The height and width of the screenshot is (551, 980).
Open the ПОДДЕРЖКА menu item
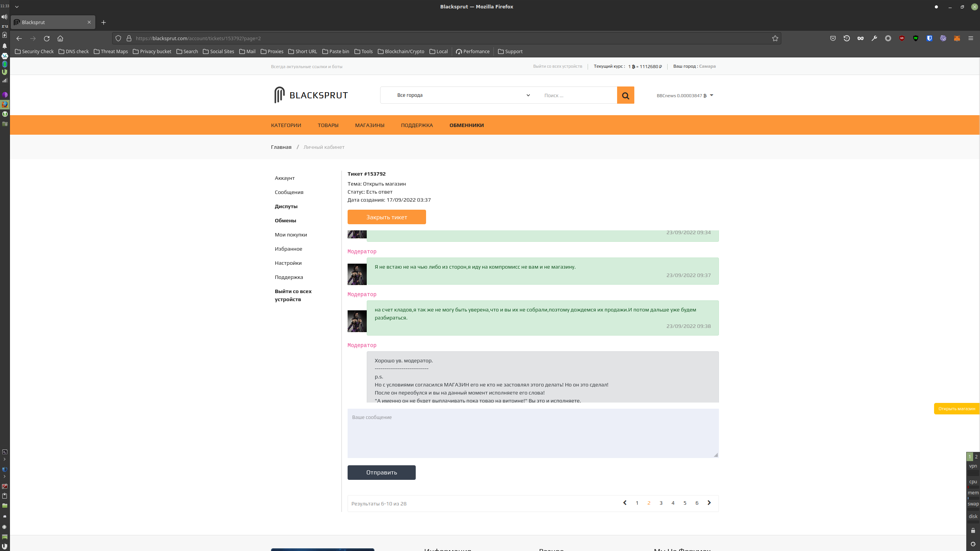(417, 125)
